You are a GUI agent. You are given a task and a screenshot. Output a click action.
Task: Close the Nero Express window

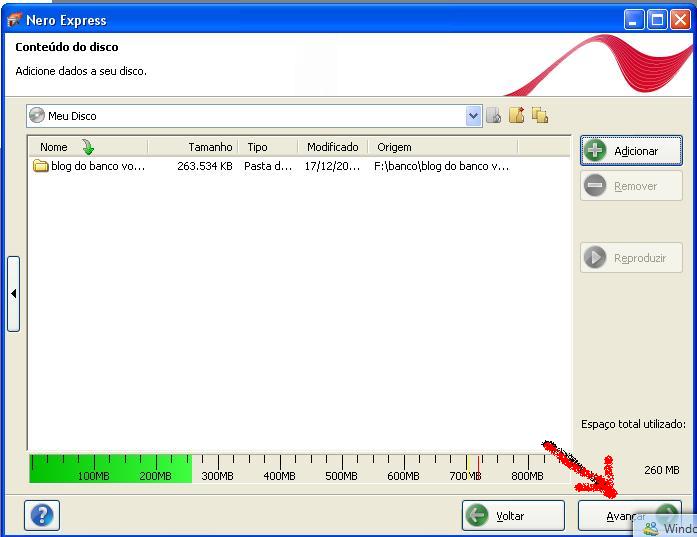tap(680, 20)
